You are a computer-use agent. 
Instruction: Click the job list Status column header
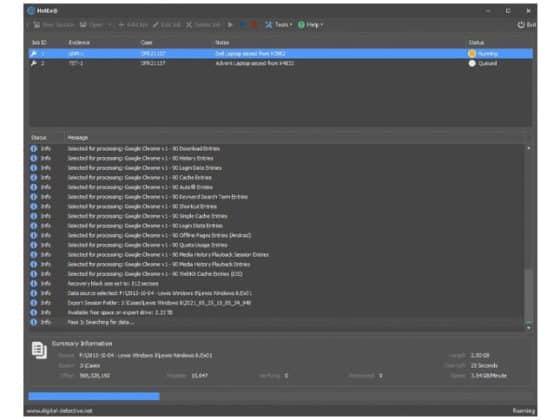point(476,42)
